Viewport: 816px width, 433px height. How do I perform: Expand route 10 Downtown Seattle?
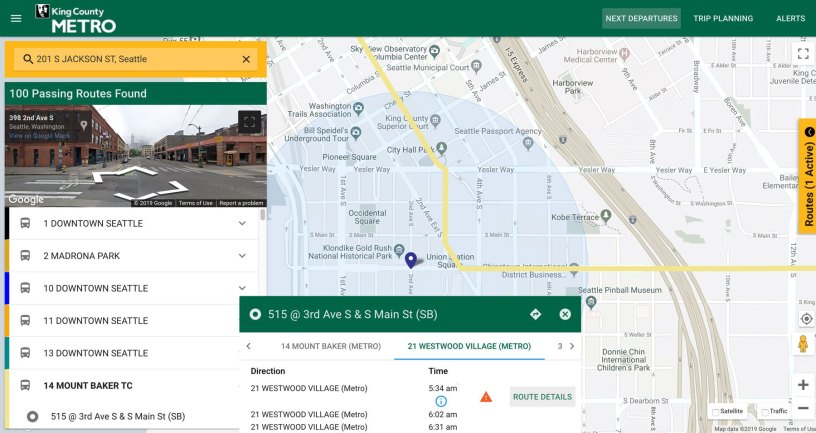[242, 288]
